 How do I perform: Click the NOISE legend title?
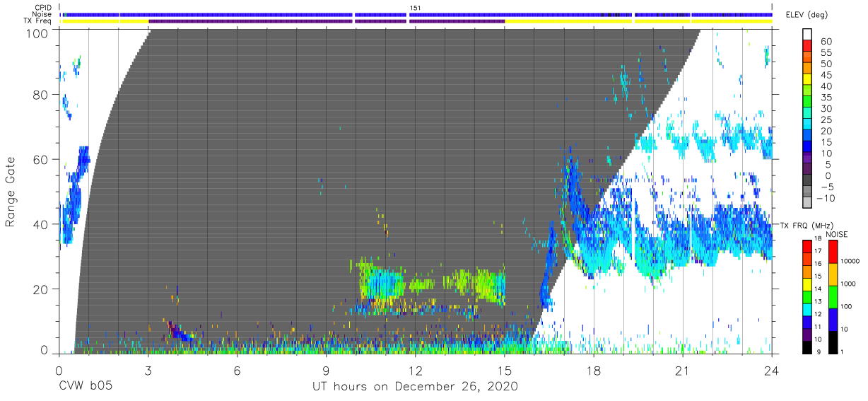point(838,235)
